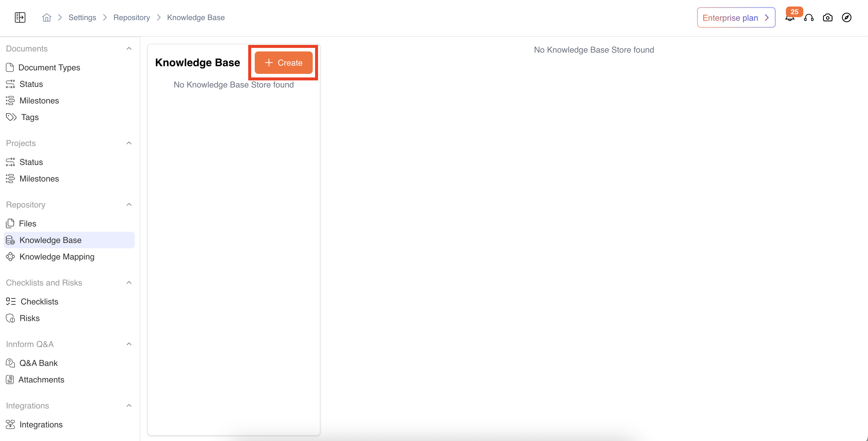
Task: Open Knowledge Mapping in sidebar
Action: 57,257
